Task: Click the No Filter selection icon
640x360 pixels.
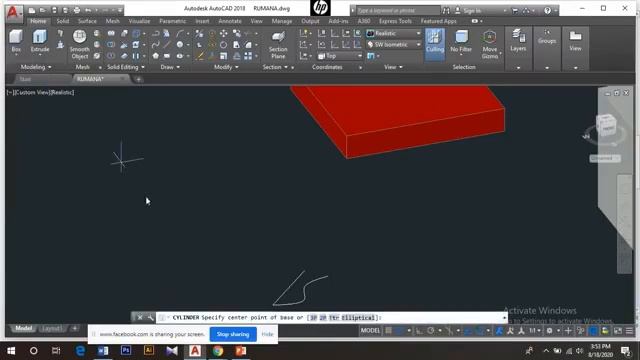Action: click(461, 41)
